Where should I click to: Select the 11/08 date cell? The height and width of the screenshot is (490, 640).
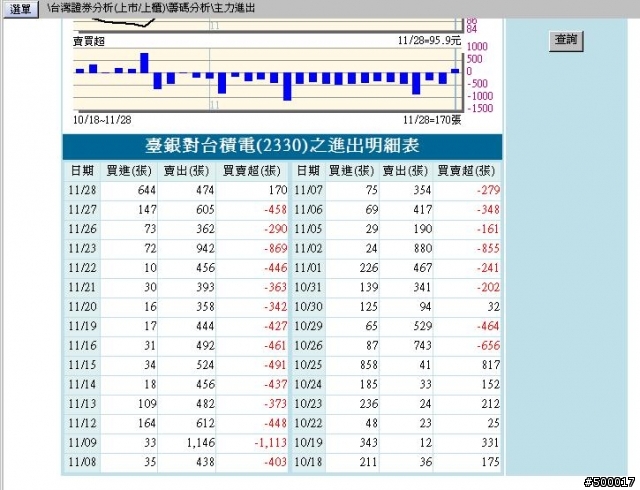[x=82, y=462]
